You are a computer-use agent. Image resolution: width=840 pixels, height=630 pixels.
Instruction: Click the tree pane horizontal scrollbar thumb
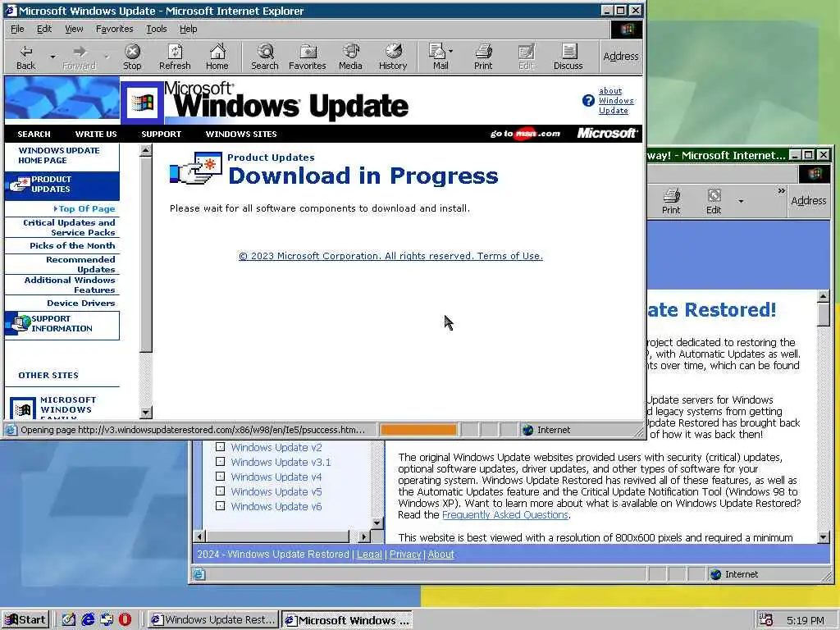click(277, 536)
